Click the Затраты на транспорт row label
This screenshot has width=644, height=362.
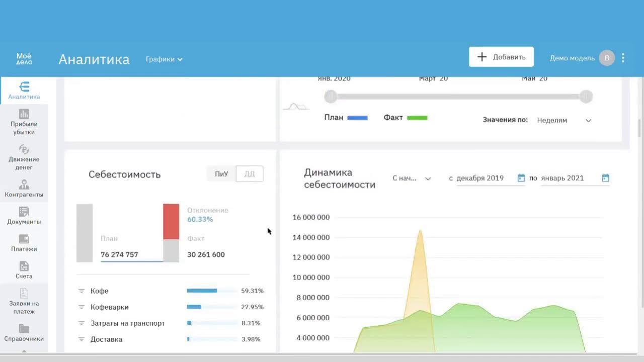[128, 323]
